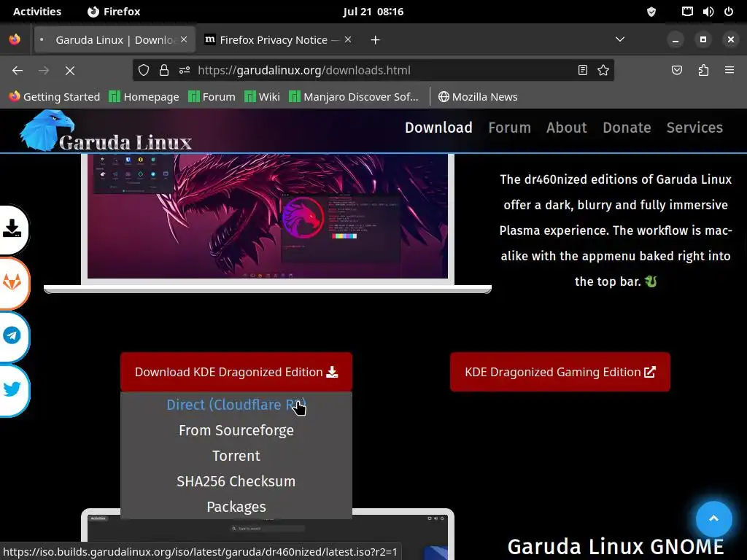The height and width of the screenshot is (560, 747).
Task: Open Packages list link
Action: tap(236, 507)
